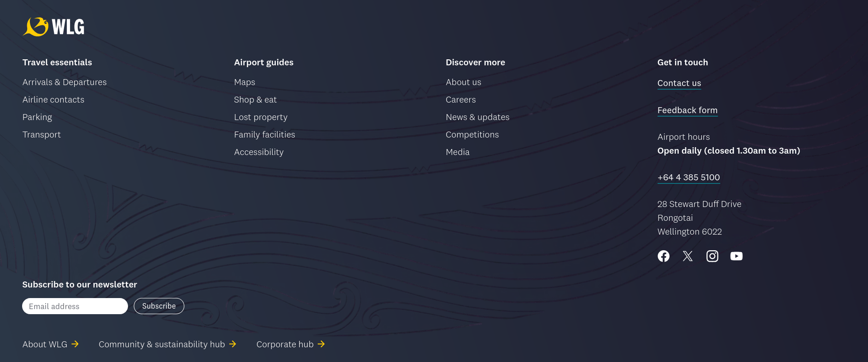This screenshot has width=868, height=362.
Task: Open the Feedback form link
Action: click(687, 110)
